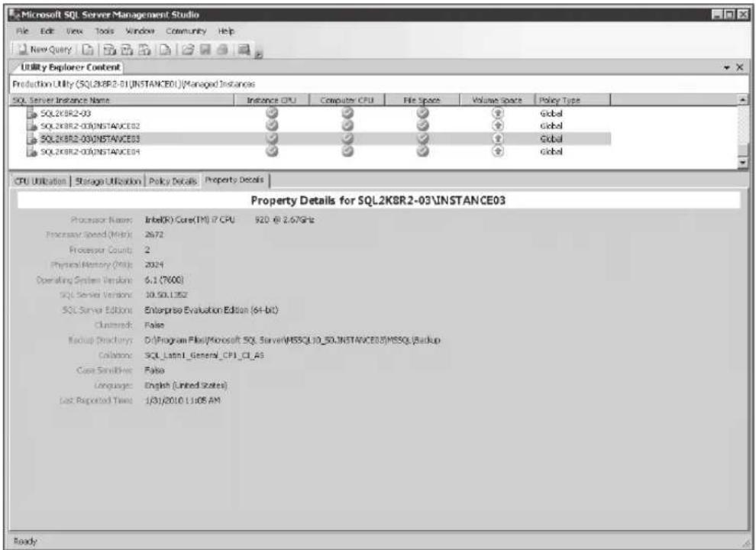This screenshot has height=550, width=756.
Task: Click Instance CPU status icon for INSTANCE04
Action: pyautogui.click(x=272, y=151)
